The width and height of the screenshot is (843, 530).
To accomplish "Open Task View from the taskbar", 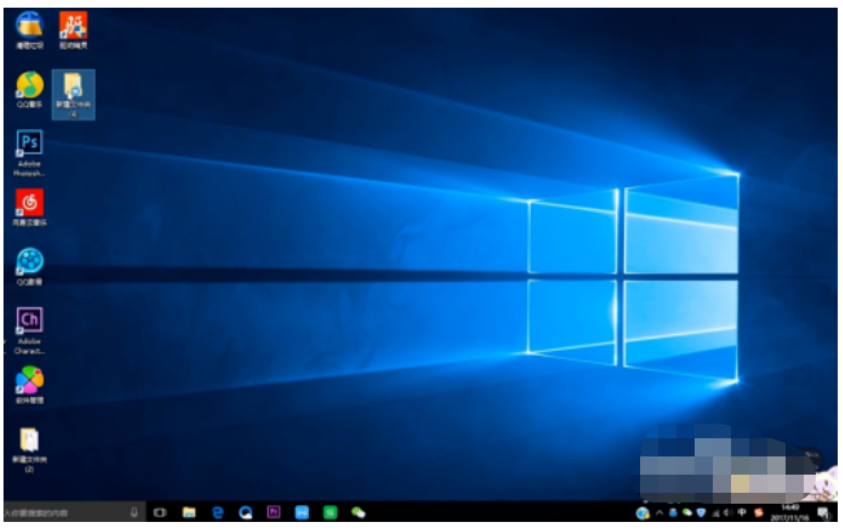I will point(160,513).
